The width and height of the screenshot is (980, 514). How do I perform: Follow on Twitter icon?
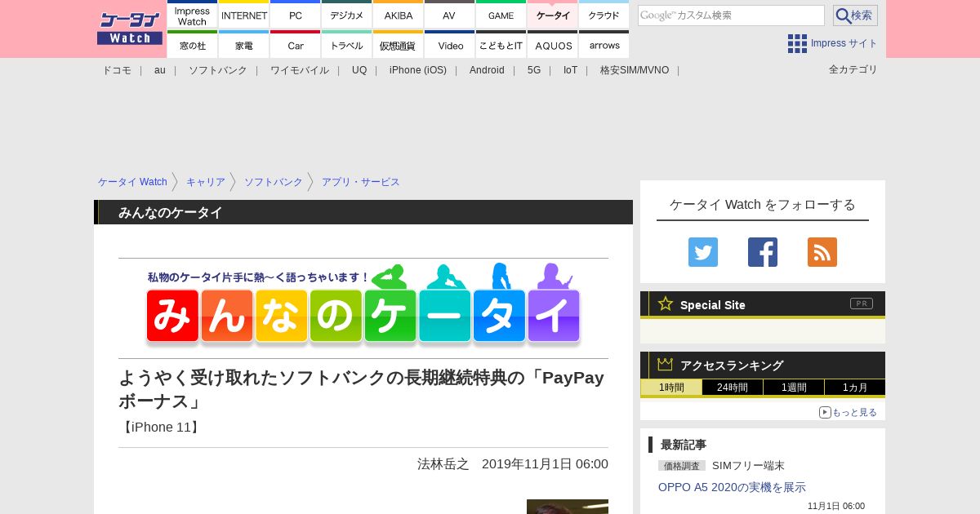[703, 252]
